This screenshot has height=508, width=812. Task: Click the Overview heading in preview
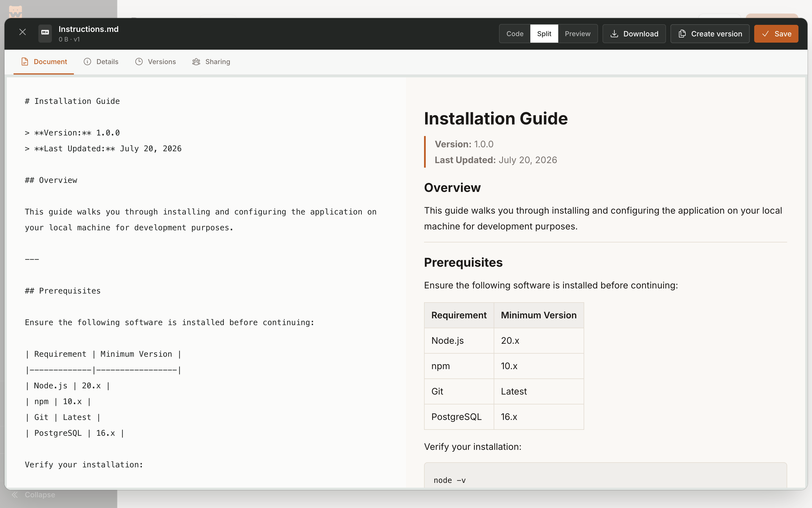pyautogui.click(x=452, y=187)
